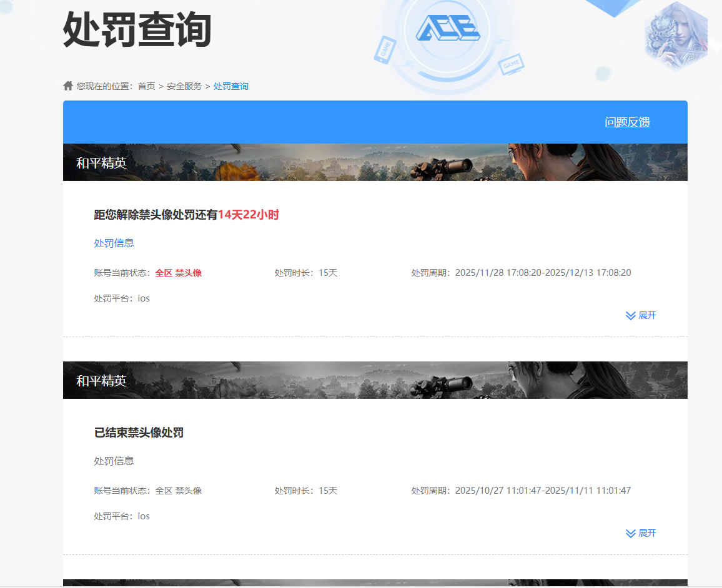Open the 问题反馈 feedback page
This screenshot has width=722, height=588.
[628, 122]
